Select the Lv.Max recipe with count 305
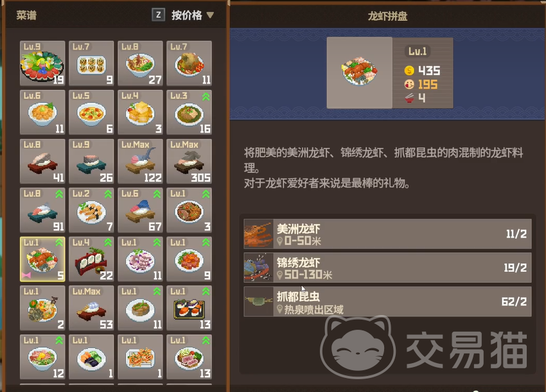Image resolution: width=546 pixels, height=392 pixels. point(189,162)
